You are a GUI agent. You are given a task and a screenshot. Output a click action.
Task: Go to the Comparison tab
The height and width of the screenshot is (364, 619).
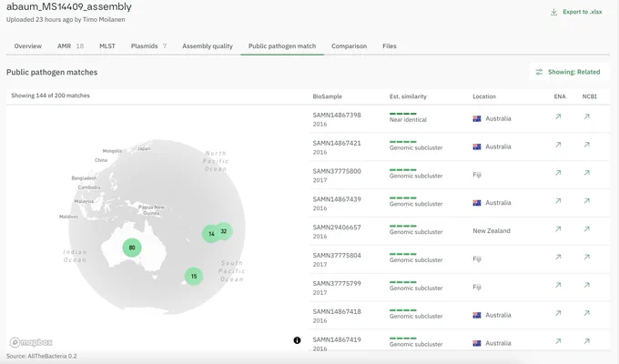pos(349,46)
